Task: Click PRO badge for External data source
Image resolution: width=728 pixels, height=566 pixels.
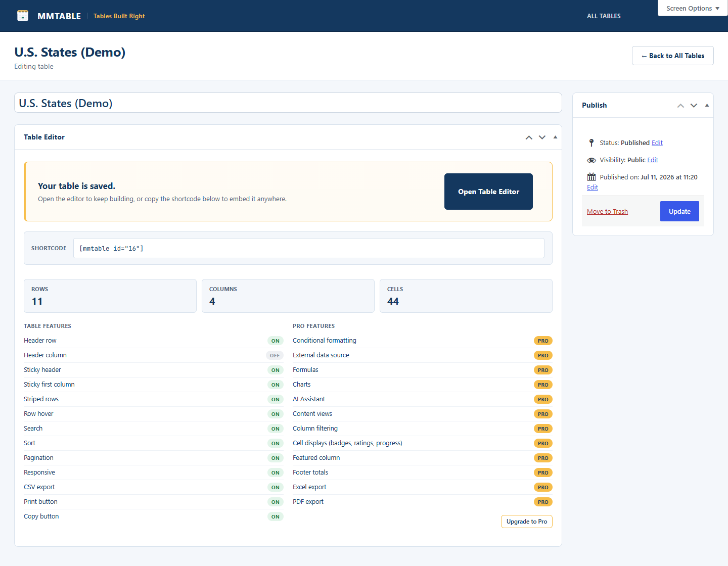Action: tap(543, 355)
